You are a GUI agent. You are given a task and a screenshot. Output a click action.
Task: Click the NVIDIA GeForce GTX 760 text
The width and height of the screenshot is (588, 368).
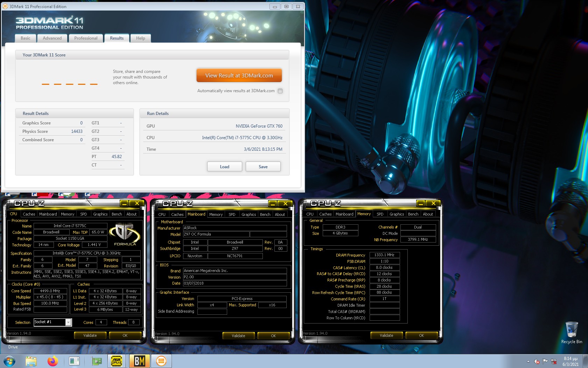[x=259, y=126]
